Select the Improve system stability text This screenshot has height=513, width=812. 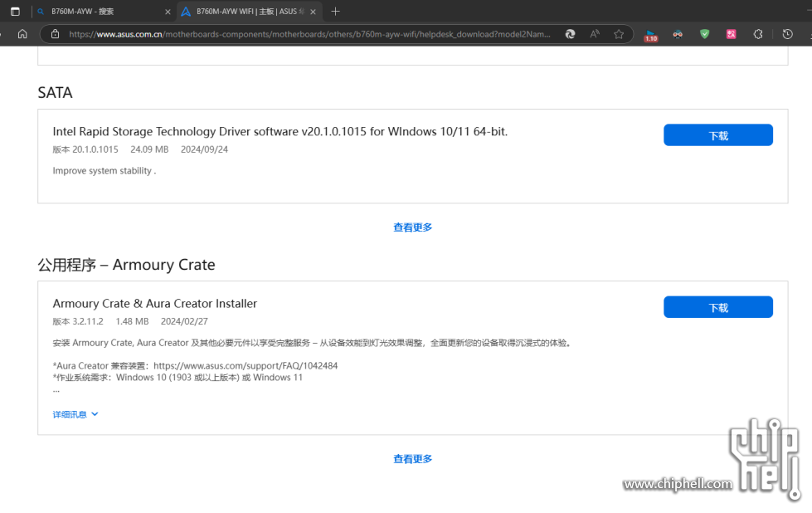tap(104, 171)
